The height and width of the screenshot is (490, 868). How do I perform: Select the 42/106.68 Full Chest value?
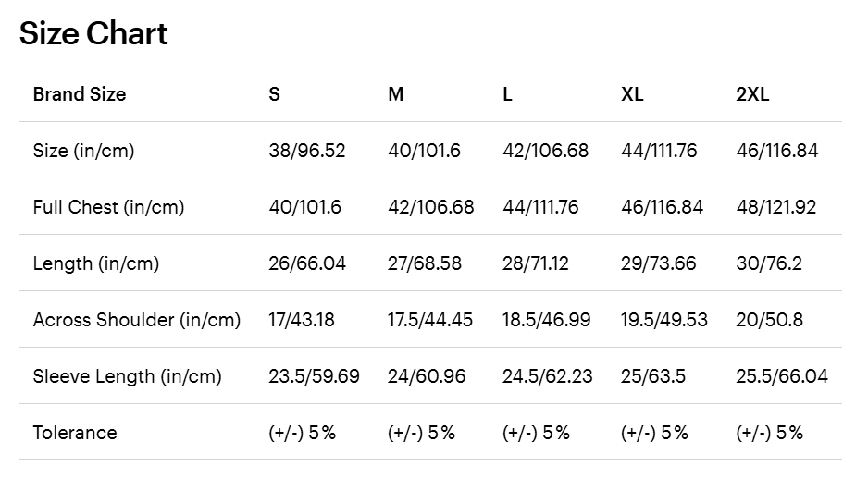[x=431, y=207]
